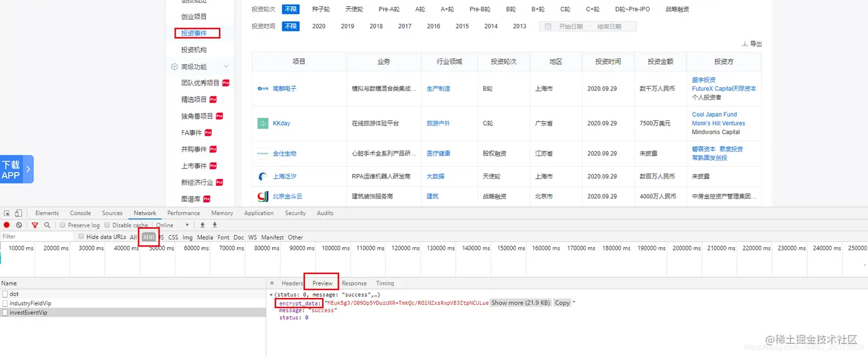Switch to the Headers tab
This screenshot has height=356, width=868.
click(x=292, y=283)
